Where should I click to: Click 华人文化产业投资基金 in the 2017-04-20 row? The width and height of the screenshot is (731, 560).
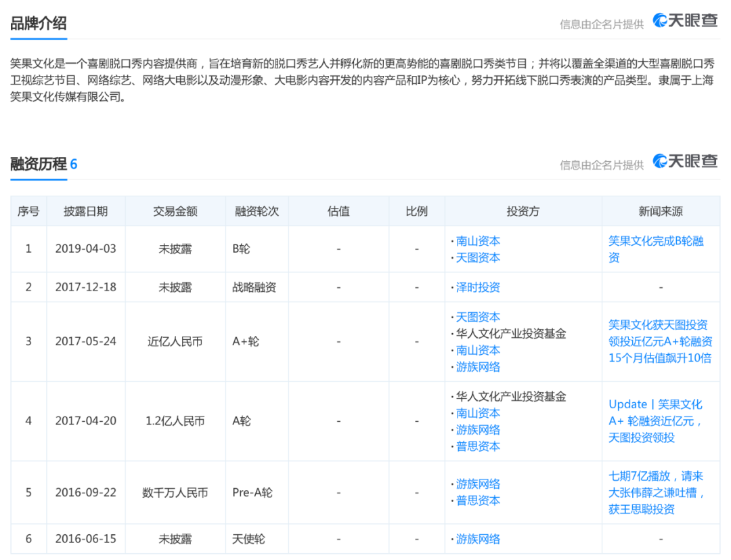tap(511, 397)
